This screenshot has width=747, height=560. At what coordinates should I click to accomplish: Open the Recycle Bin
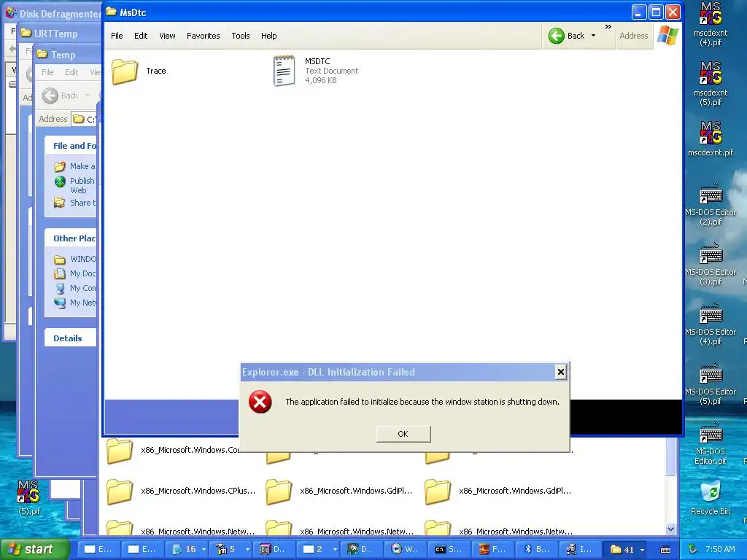(x=711, y=498)
